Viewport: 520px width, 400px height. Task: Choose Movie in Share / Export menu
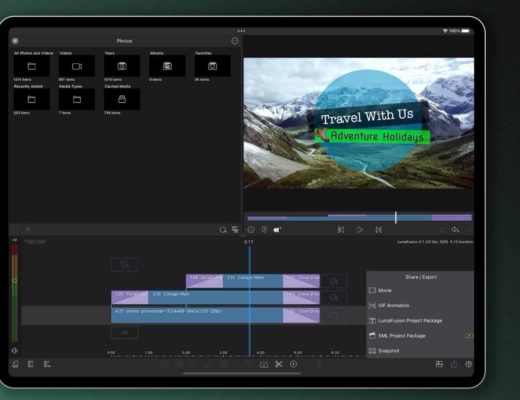tap(420, 290)
